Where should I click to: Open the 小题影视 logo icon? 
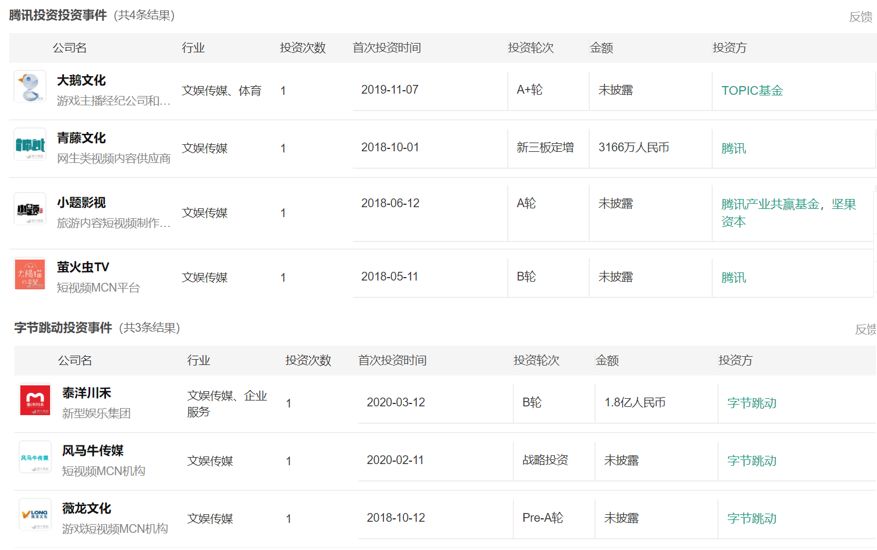pyautogui.click(x=30, y=210)
